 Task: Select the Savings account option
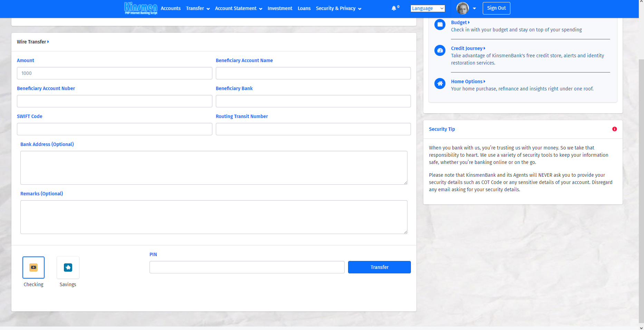(x=68, y=268)
